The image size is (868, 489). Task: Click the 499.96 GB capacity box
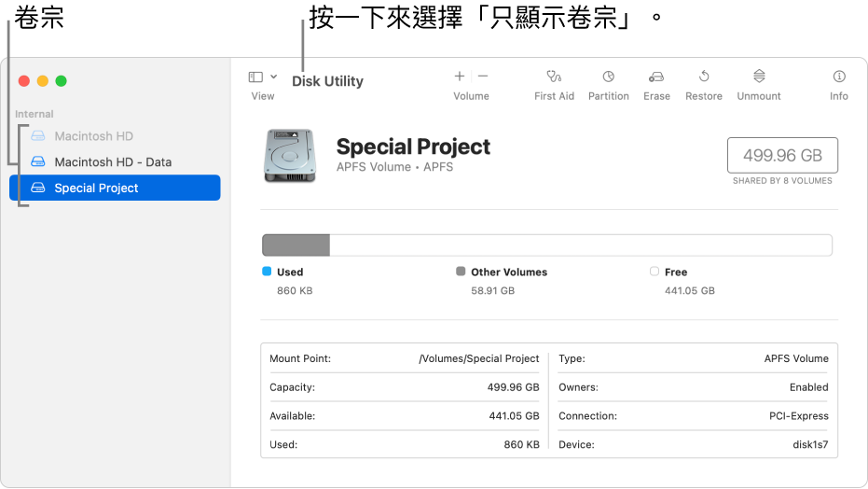pos(782,156)
